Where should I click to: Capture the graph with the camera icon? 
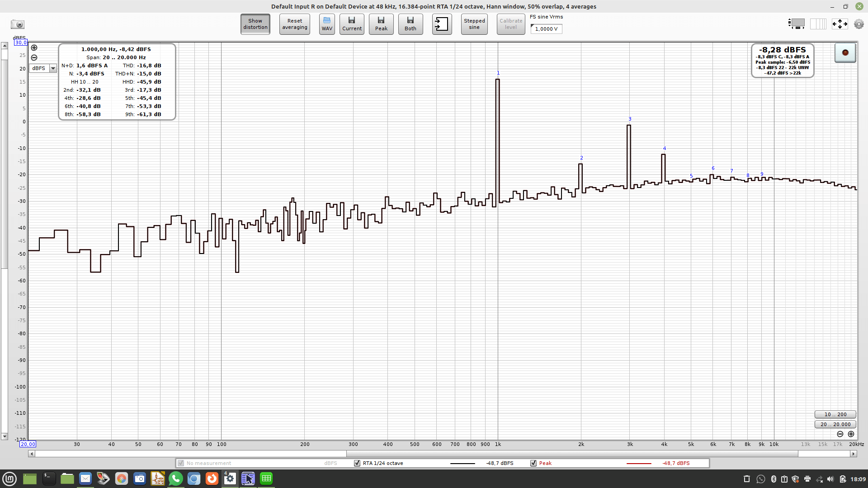[18, 24]
